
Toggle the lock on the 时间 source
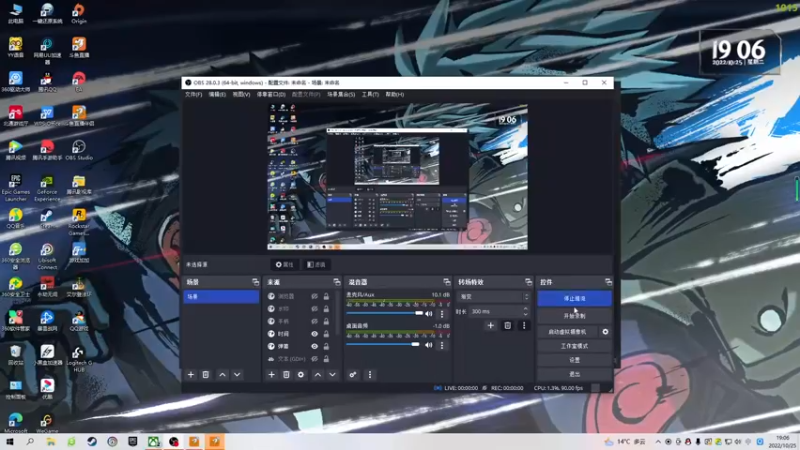click(x=326, y=334)
